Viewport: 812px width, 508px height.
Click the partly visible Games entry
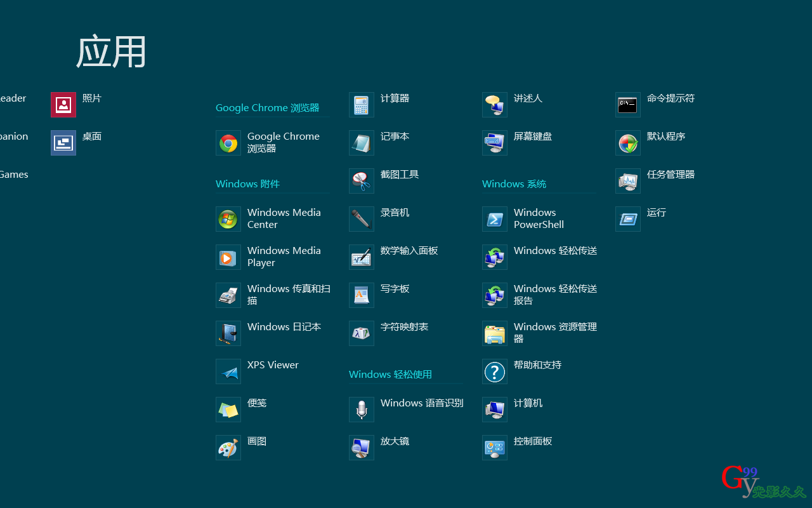pos(14,175)
